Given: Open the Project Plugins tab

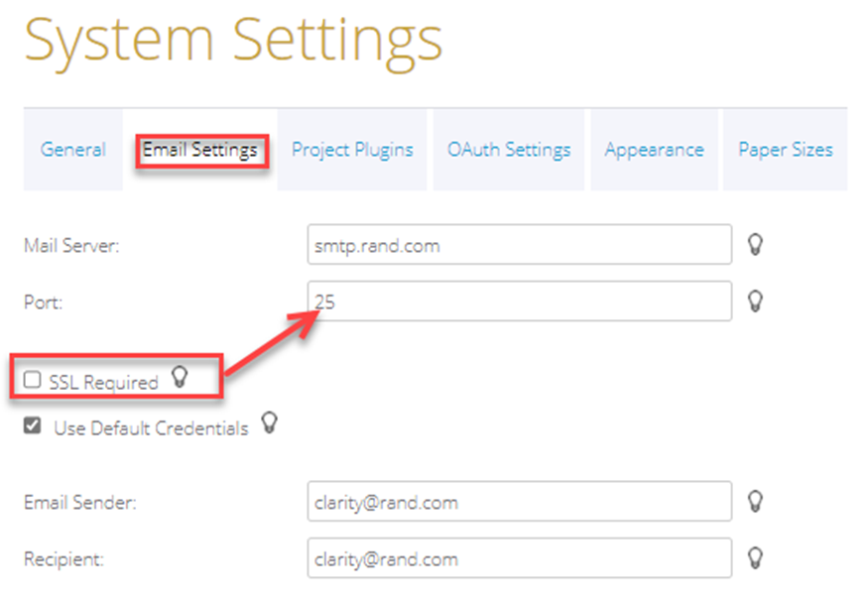Looking at the screenshot, I should pyautogui.click(x=352, y=150).
